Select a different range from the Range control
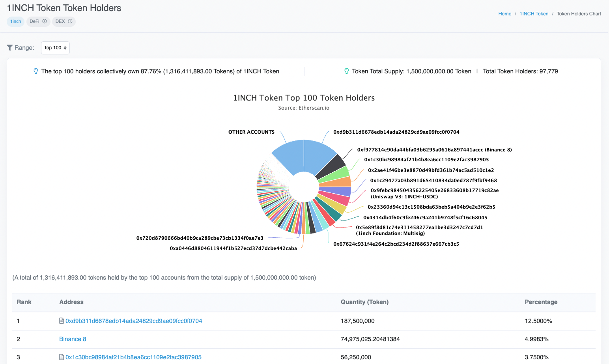This screenshot has height=364, width=609. click(55, 48)
